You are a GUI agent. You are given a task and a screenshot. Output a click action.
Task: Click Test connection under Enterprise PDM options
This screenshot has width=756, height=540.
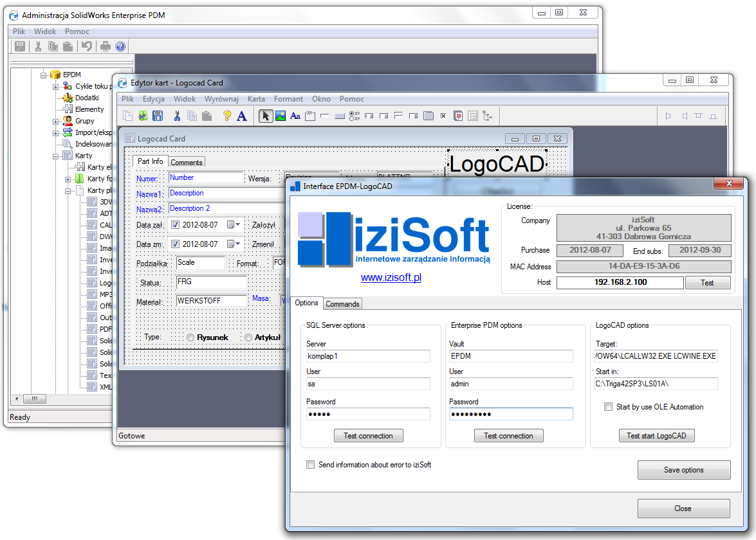[x=509, y=435]
